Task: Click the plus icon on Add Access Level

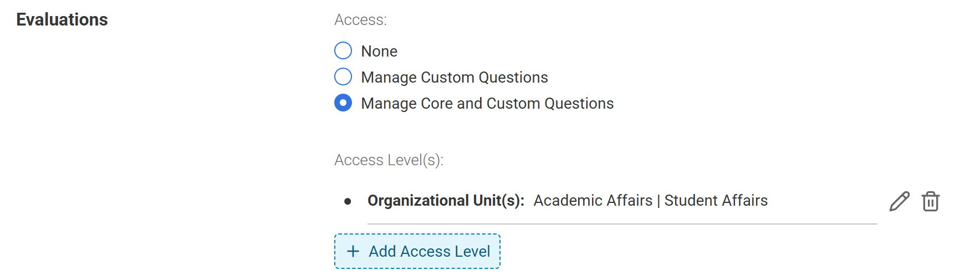Action: tap(353, 251)
